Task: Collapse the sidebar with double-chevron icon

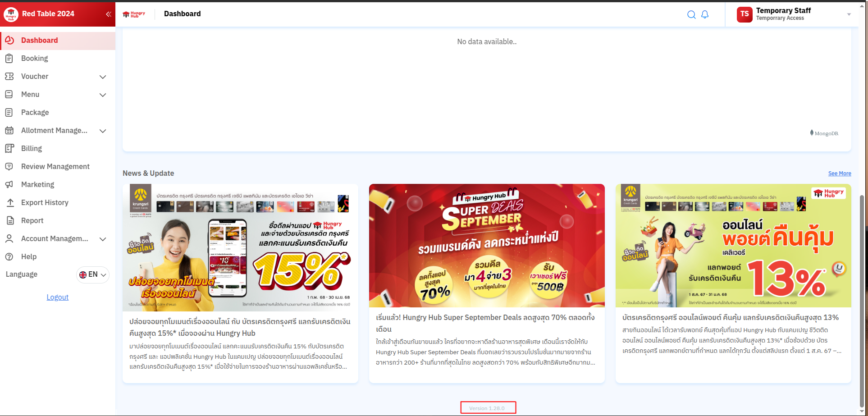Action: pos(108,14)
